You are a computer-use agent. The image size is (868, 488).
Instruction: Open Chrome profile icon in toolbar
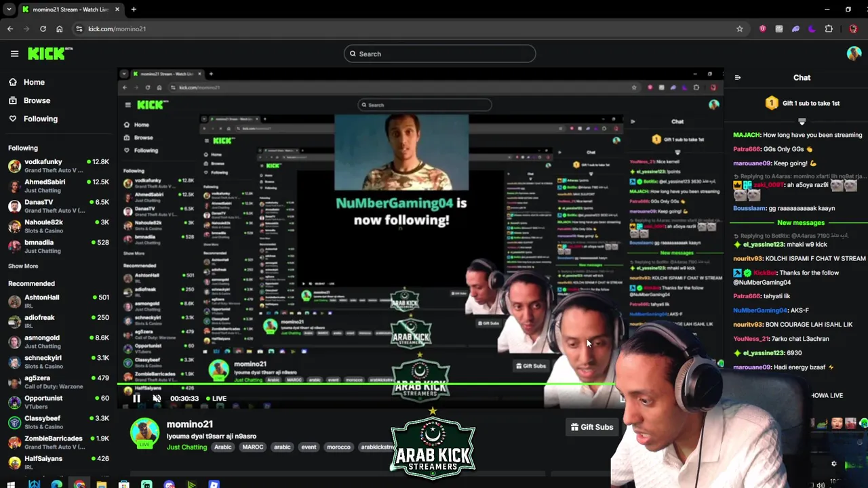click(854, 28)
